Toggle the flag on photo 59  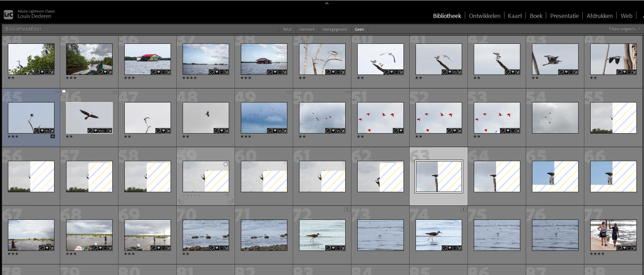click(x=180, y=150)
